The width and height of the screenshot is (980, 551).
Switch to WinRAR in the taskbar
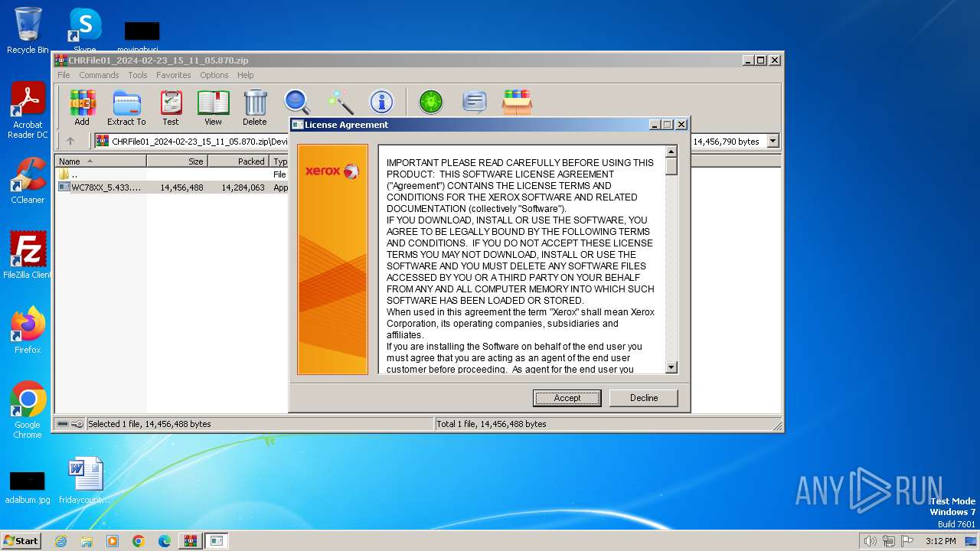pos(190,541)
